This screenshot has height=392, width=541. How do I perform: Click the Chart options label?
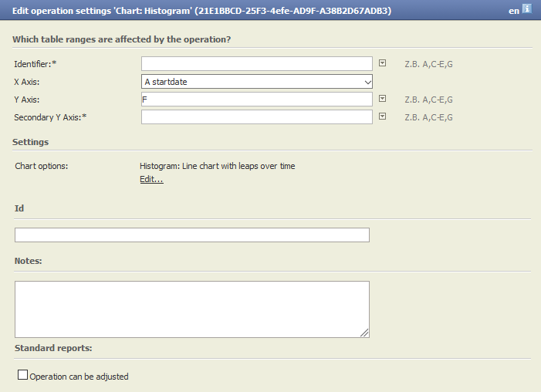coord(42,166)
